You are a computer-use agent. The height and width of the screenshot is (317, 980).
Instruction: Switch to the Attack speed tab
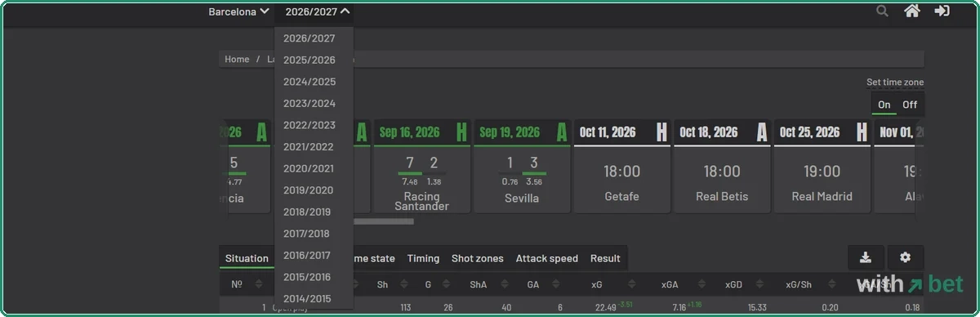[547, 258]
